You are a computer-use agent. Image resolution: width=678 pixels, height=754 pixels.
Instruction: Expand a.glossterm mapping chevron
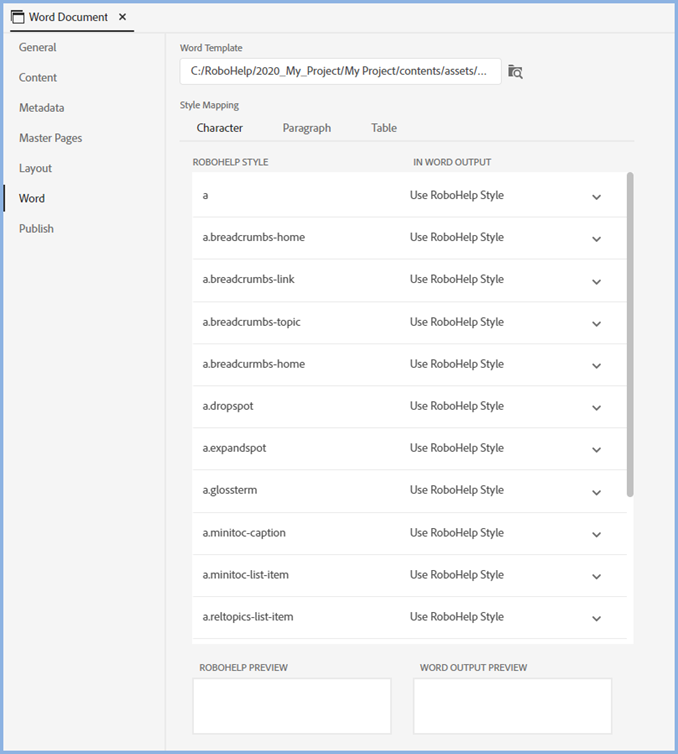[596, 492]
